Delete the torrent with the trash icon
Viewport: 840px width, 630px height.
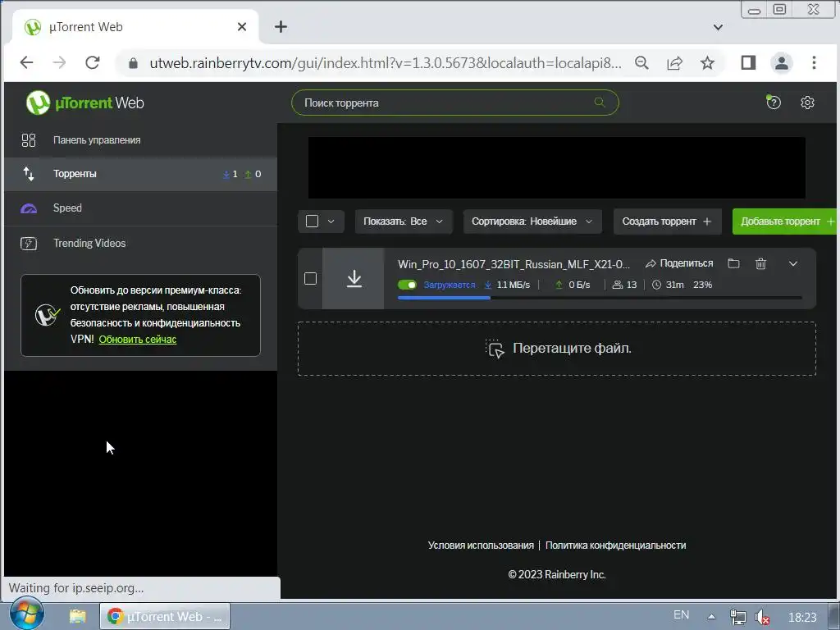(760, 263)
